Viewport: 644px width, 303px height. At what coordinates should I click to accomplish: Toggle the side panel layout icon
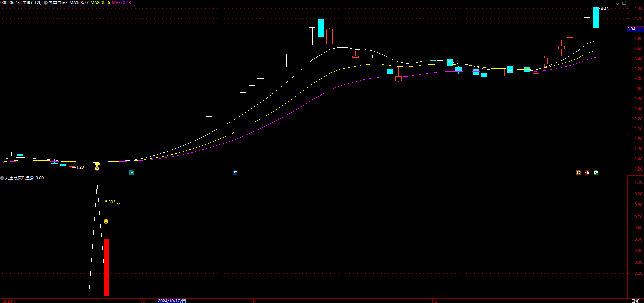624,3
